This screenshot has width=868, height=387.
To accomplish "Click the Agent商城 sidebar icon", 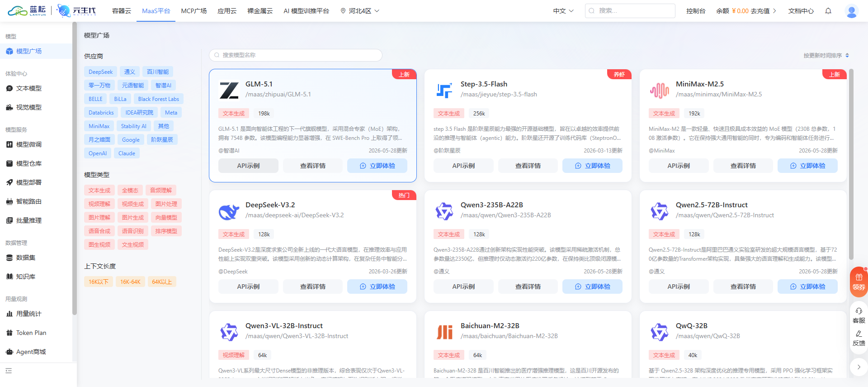I will tap(9, 352).
